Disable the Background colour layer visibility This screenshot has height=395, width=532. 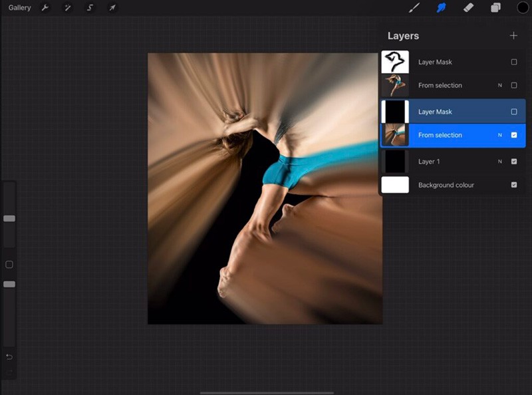(513, 185)
